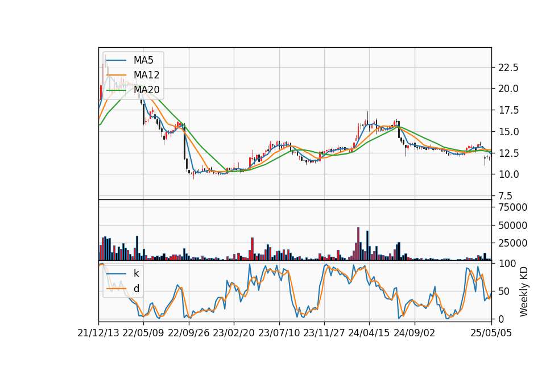
Task: Click the blue k legend line sample
Action: click(116, 273)
